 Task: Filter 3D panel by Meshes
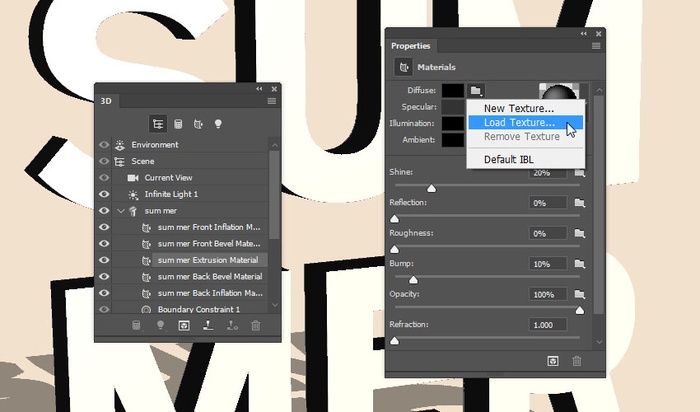point(178,124)
